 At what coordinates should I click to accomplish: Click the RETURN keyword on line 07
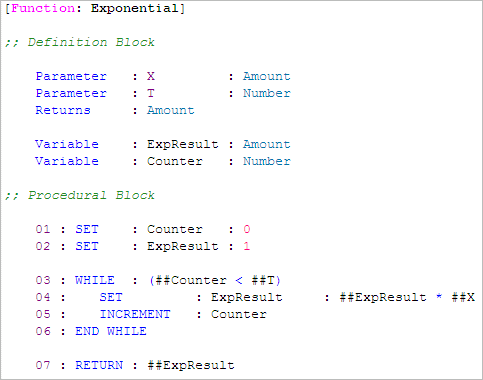99,365
